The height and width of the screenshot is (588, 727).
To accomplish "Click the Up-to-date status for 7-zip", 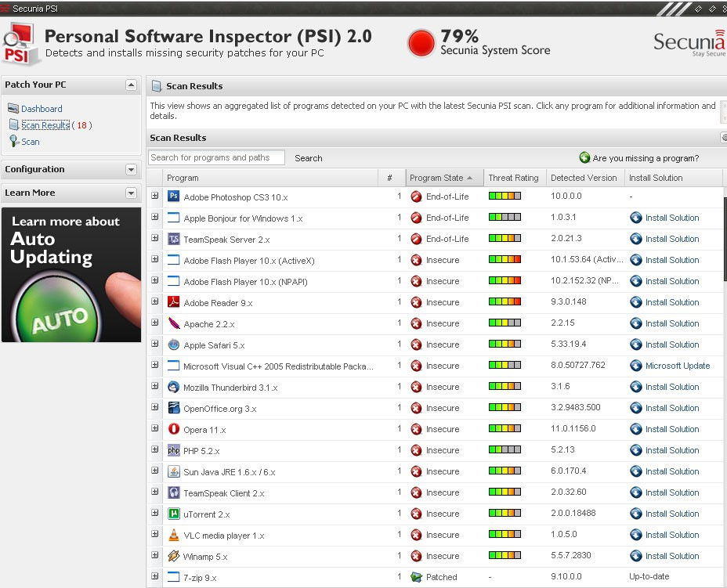I will pyautogui.click(x=649, y=576).
